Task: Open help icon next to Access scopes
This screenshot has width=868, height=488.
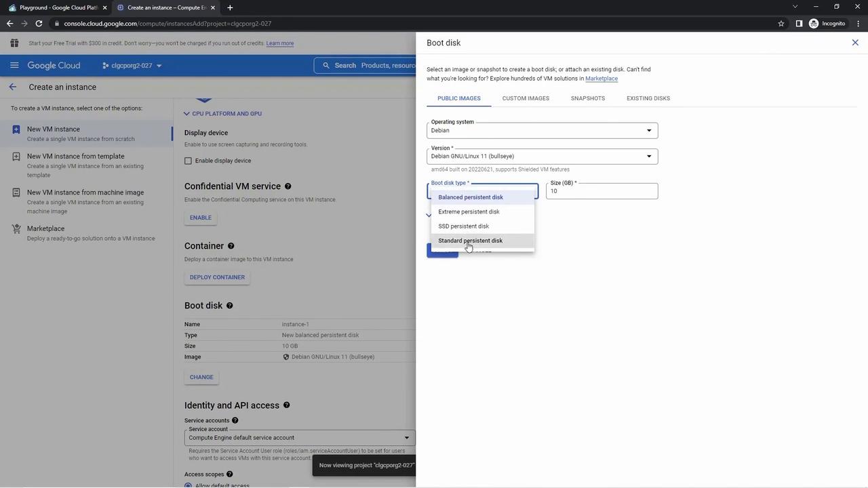Action: 229,474
